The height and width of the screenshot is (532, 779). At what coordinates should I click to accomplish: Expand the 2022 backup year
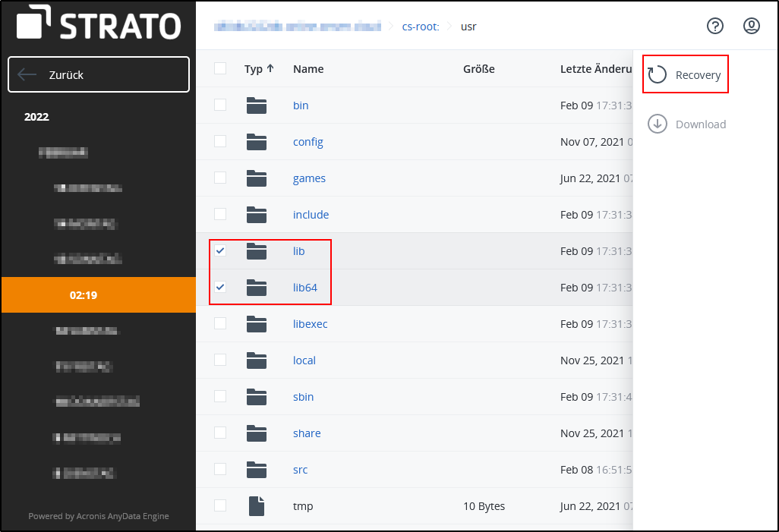(36, 117)
